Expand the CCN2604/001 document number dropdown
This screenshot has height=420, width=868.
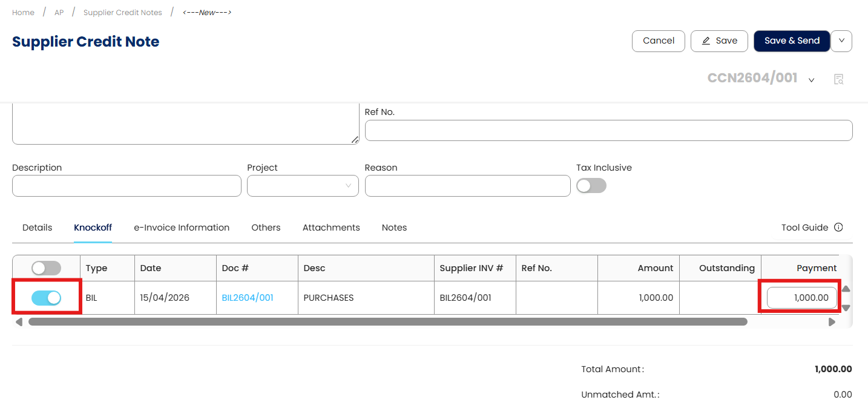pos(812,80)
